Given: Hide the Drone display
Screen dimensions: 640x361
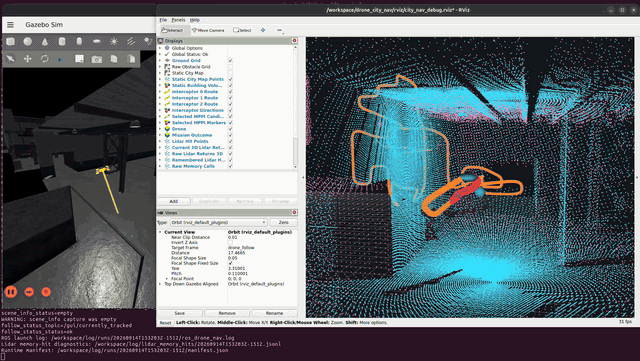Looking at the screenshot, I should pyautogui.click(x=231, y=129).
